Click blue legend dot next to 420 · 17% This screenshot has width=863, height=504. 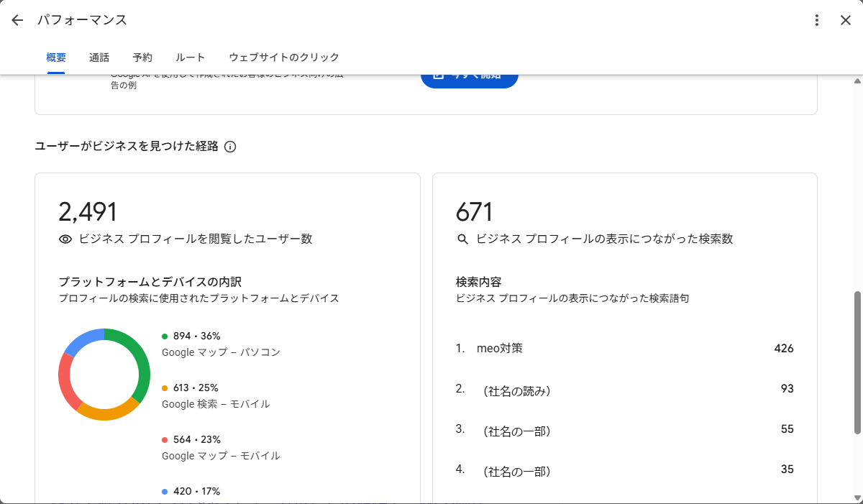[x=165, y=492]
